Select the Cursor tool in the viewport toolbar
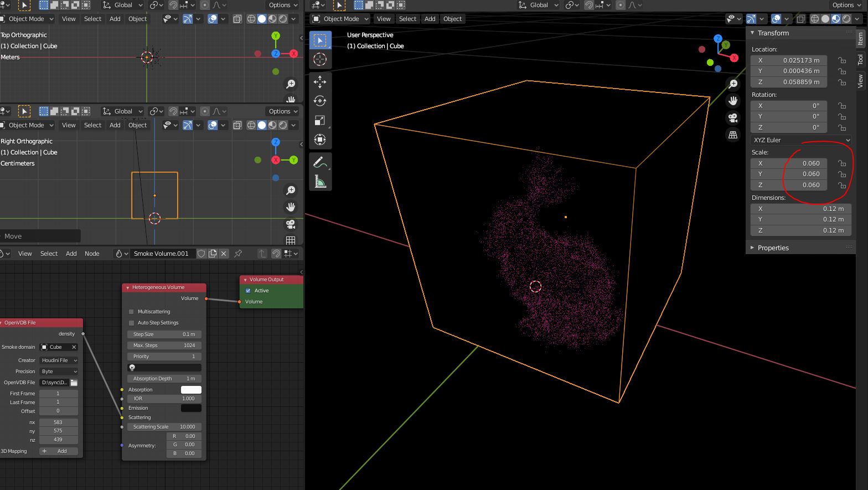 point(320,59)
